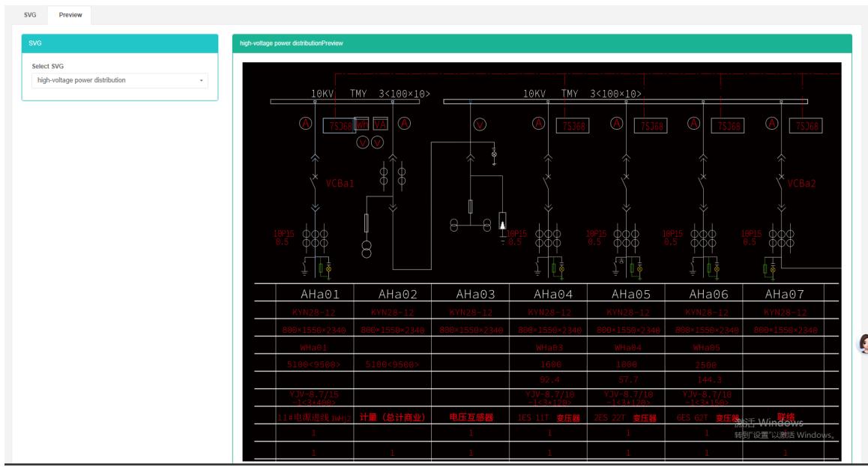Open the assistant avatar at right edge
Image resolution: width=868 pixels, height=467 pixels.
pyautogui.click(x=863, y=344)
